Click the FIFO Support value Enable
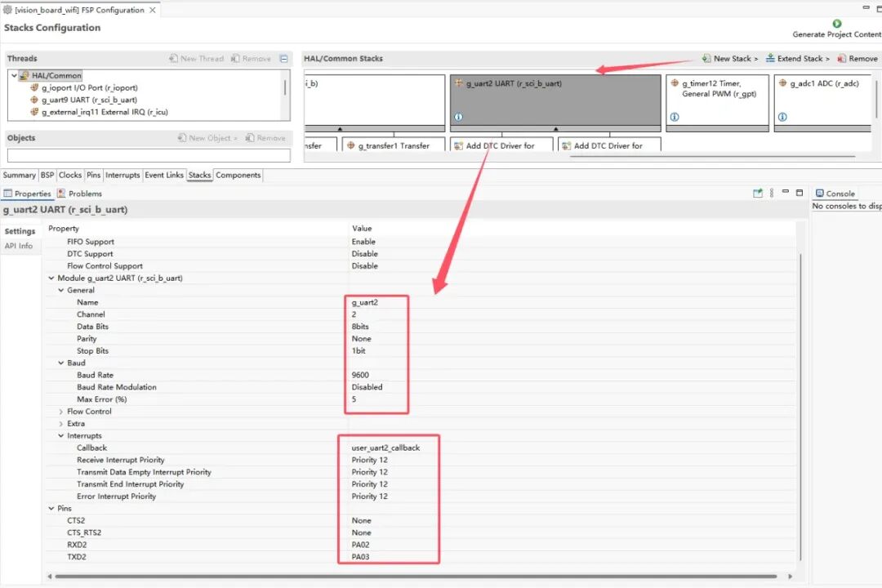This screenshot has width=882, height=588. [363, 242]
